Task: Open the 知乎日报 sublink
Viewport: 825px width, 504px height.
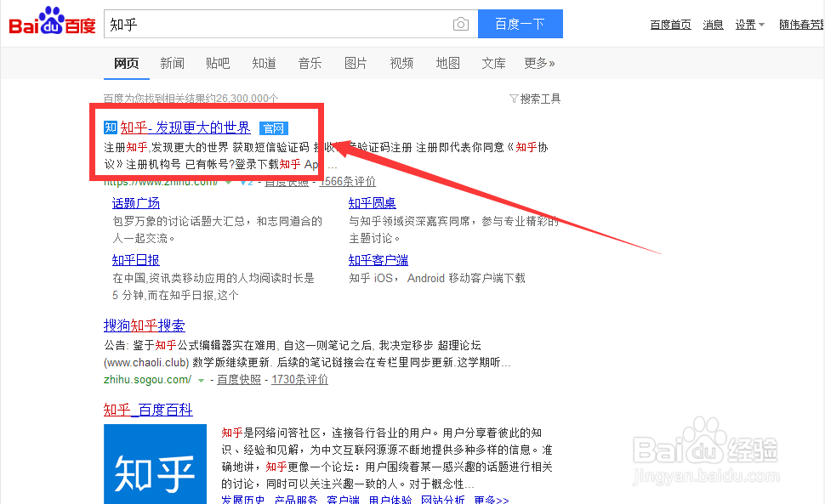Action: coord(136,259)
